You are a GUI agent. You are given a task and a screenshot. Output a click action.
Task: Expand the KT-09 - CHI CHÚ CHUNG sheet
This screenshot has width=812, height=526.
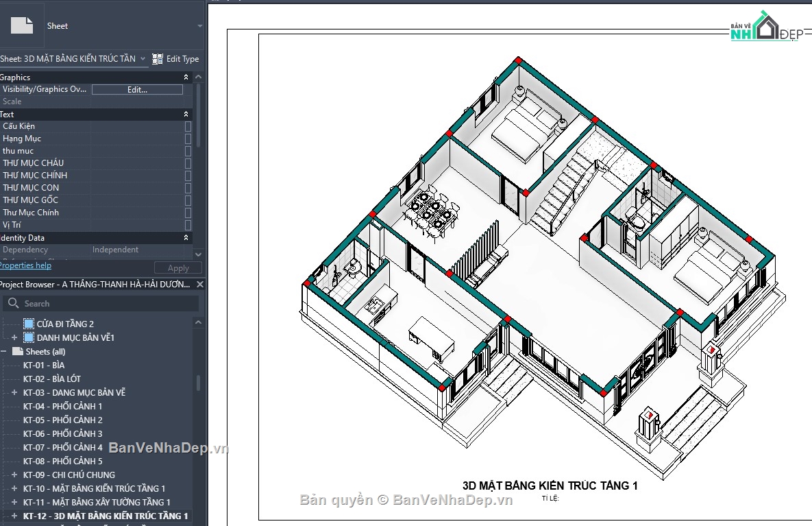pos(14,475)
